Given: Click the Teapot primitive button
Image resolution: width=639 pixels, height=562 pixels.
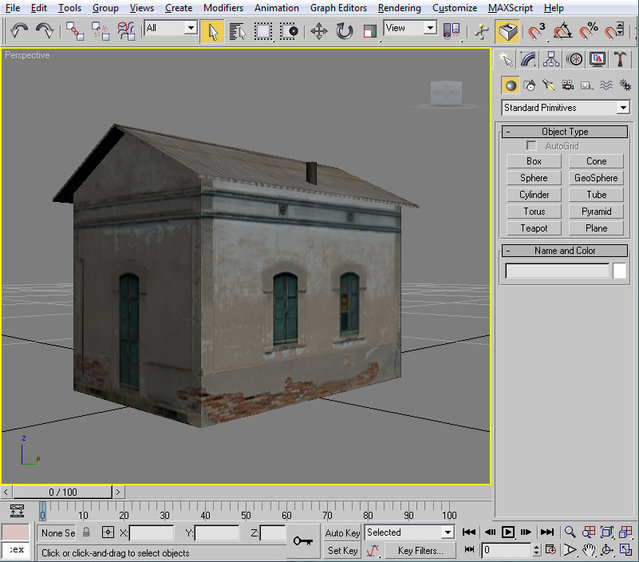Looking at the screenshot, I should click(534, 228).
